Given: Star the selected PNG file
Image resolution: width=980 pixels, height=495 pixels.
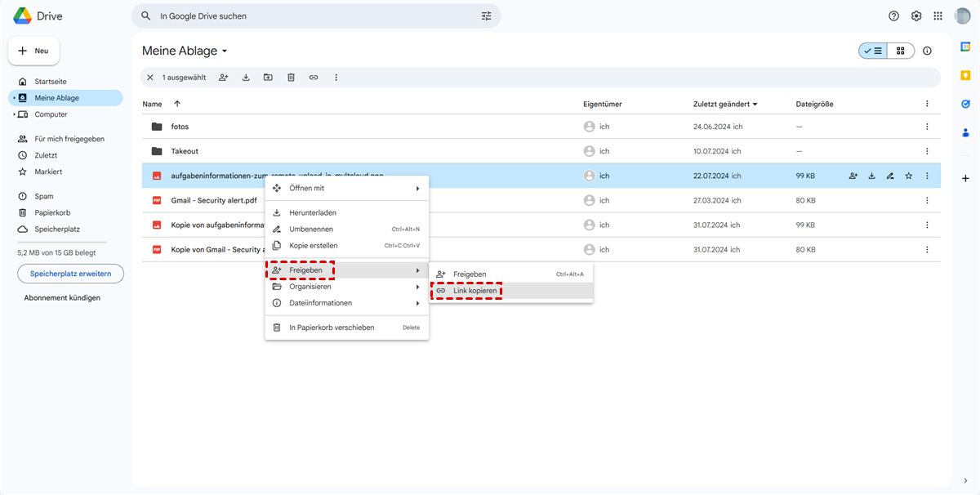Looking at the screenshot, I should (908, 176).
